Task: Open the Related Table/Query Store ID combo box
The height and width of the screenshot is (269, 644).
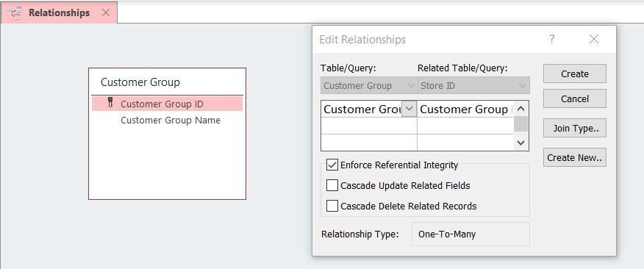Action: (473, 86)
